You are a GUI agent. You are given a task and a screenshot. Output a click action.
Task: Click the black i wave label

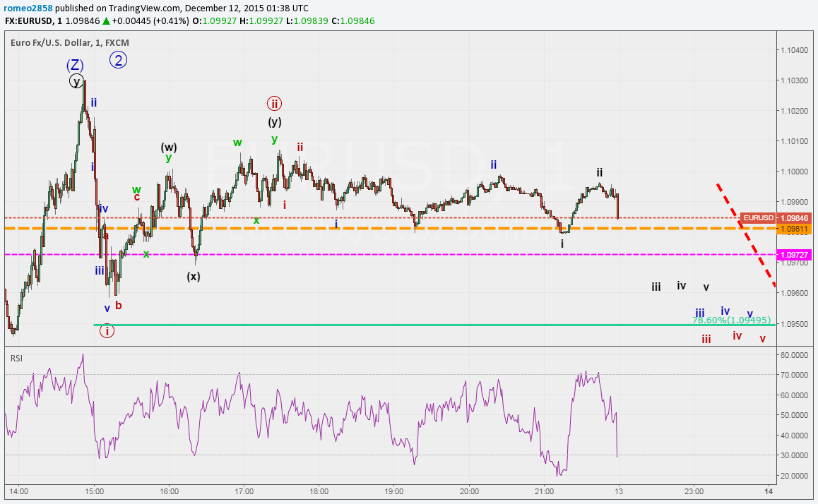click(x=562, y=244)
